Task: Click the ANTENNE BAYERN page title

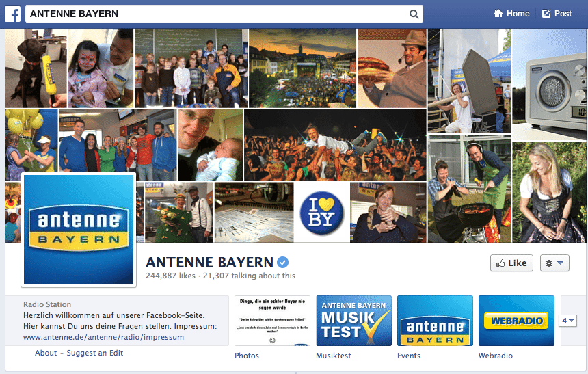Action: coord(210,263)
